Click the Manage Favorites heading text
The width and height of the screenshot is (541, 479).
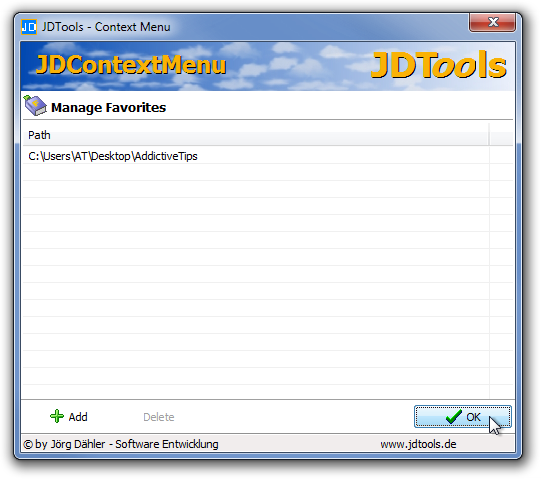point(108,107)
